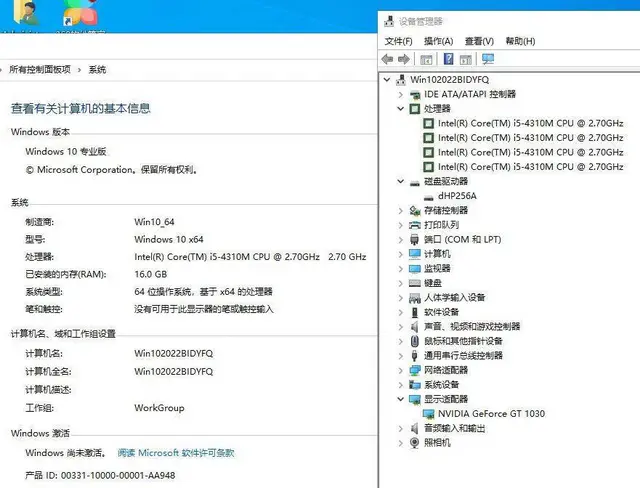Select the 存储控制器 category icon
Viewport: 640px width, 488px height.
(415, 211)
